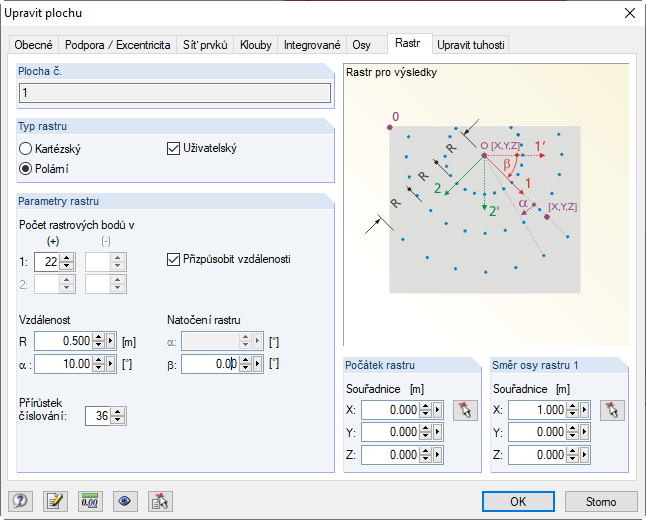Step the Přírůstek číslování spinner
Screen dimensions: 646x520
point(117,416)
